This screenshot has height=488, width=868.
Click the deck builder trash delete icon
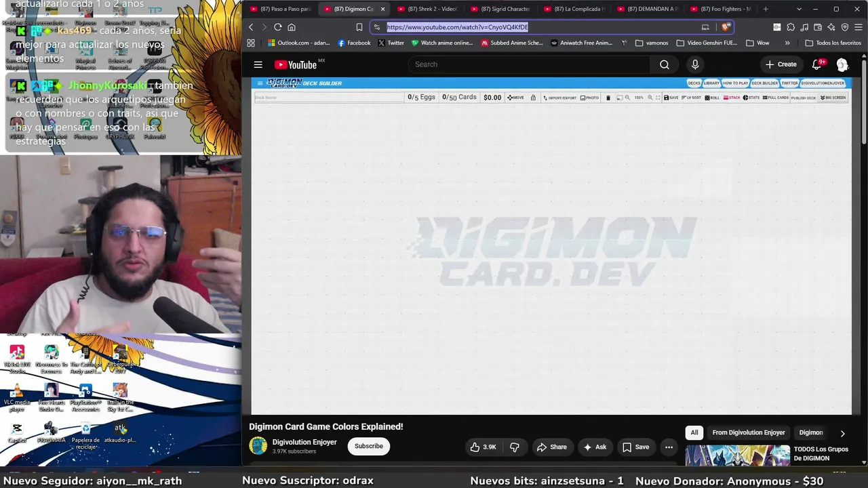pyautogui.click(x=608, y=98)
